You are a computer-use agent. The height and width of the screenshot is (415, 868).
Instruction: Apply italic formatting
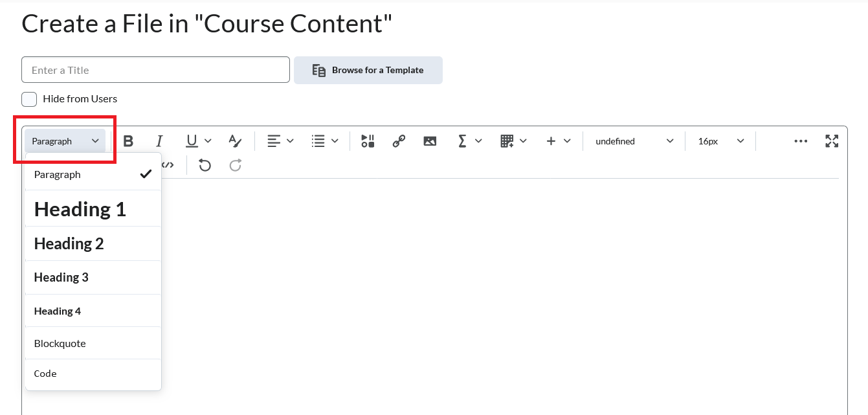(159, 141)
